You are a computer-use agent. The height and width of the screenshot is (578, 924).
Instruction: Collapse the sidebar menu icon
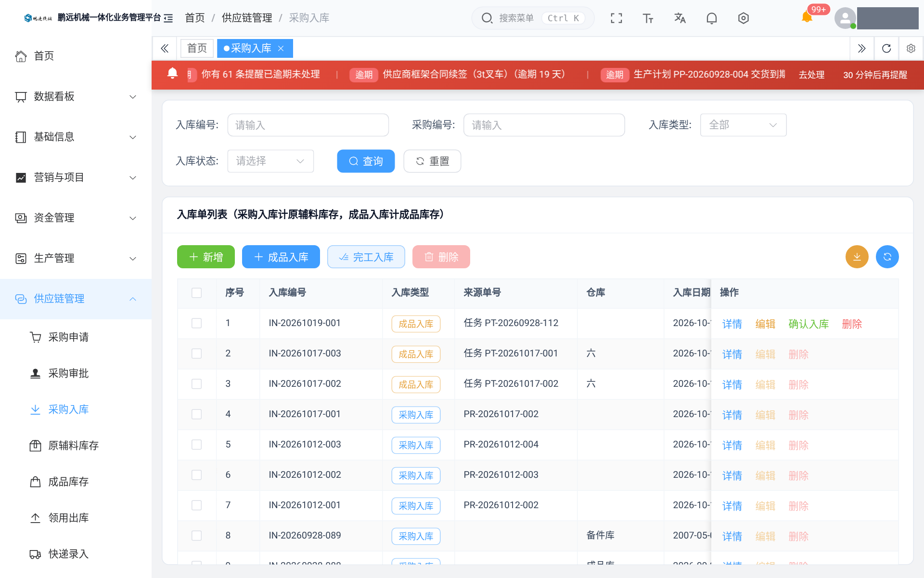coord(168,18)
